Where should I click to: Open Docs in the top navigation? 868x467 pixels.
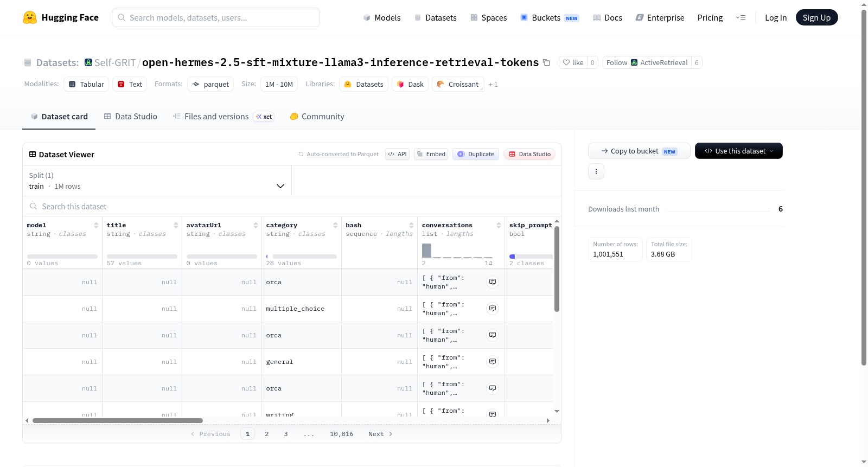[607, 17]
